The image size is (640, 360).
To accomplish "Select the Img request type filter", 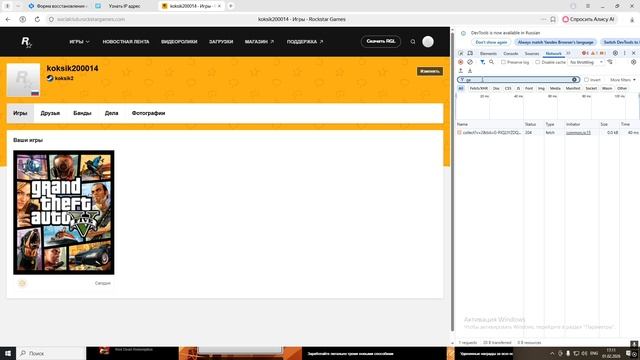I will click(541, 88).
